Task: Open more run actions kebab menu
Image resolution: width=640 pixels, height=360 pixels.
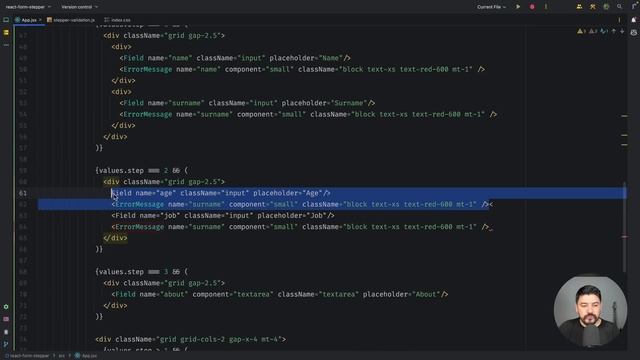Action: (x=546, y=7)
